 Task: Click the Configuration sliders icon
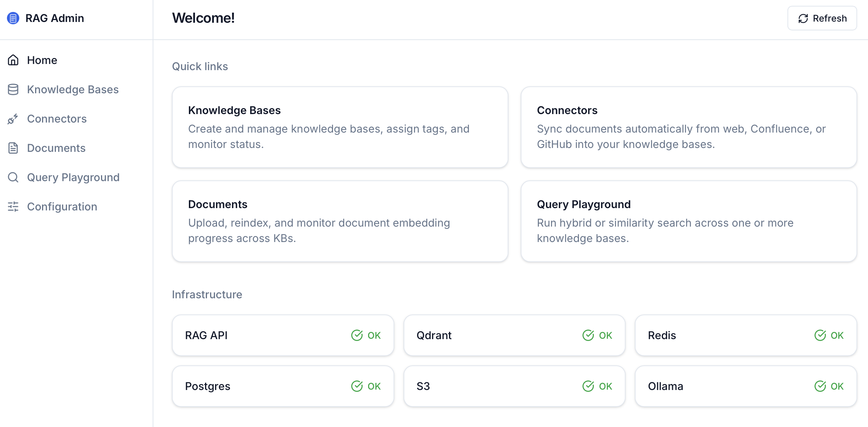point(13,207)
